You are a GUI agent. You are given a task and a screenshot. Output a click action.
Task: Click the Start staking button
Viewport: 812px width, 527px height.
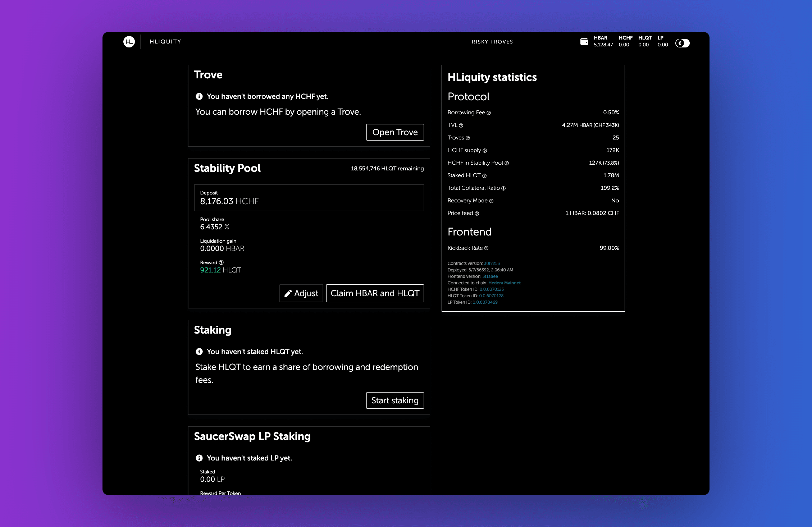click(x=395, y=400)
